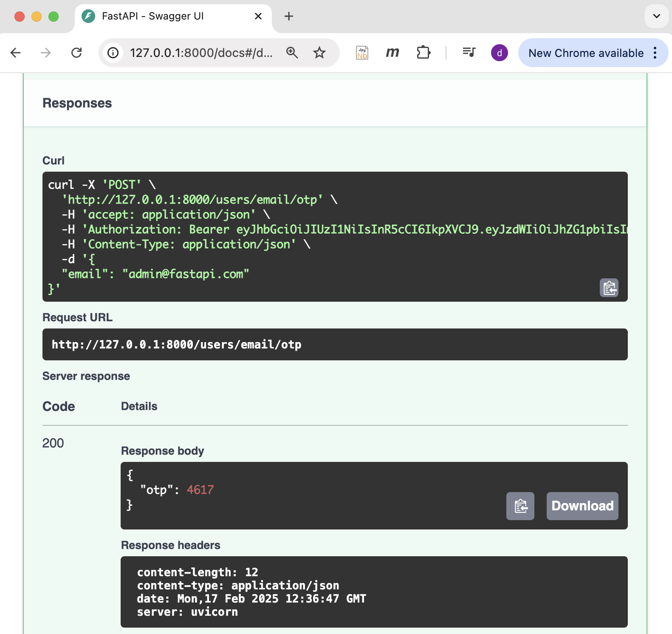Click the server: uvicorn header line
672x634 pixels.
click(x=187, y=612)
